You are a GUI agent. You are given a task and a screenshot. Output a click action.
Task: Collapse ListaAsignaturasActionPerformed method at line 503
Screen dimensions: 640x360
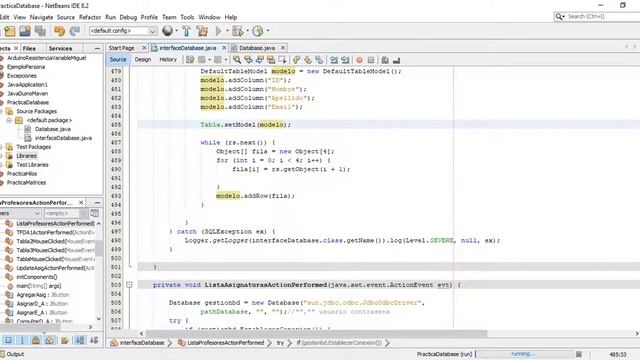(129, 285)
